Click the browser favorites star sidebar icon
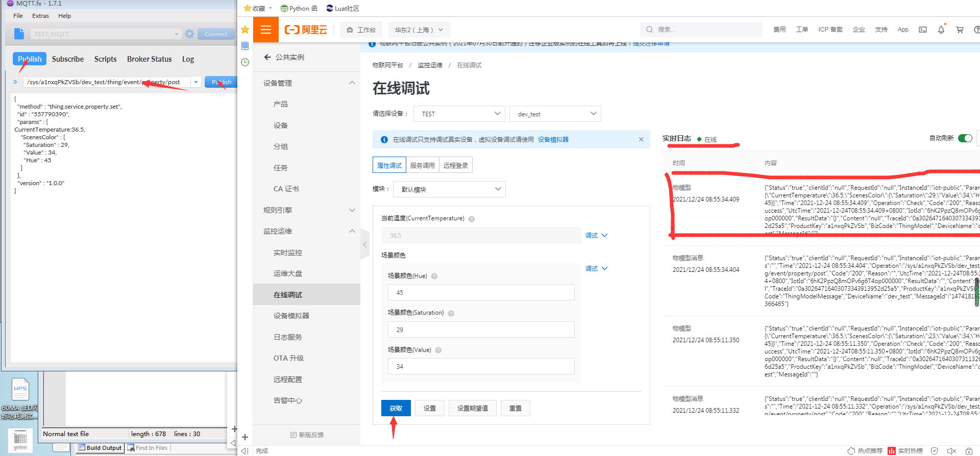The width and height of the screenshot is (980, 456). click(x=245, y=30)
